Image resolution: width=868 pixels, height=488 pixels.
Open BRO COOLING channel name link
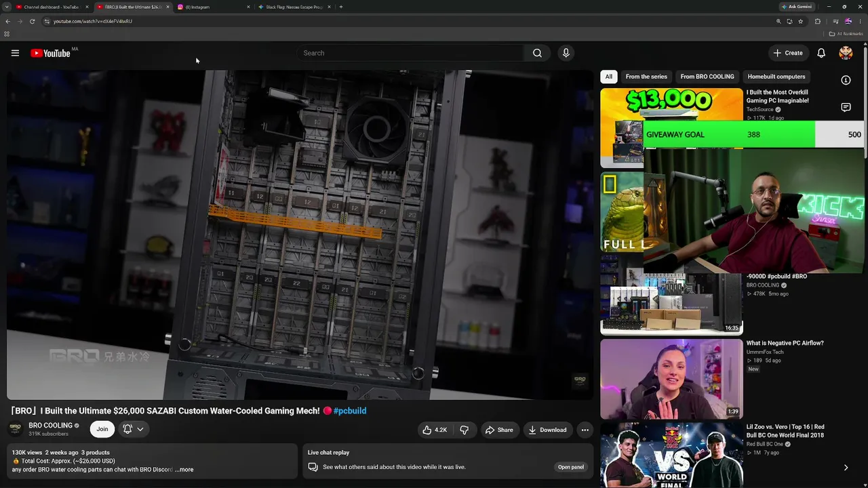click(50, 426)
